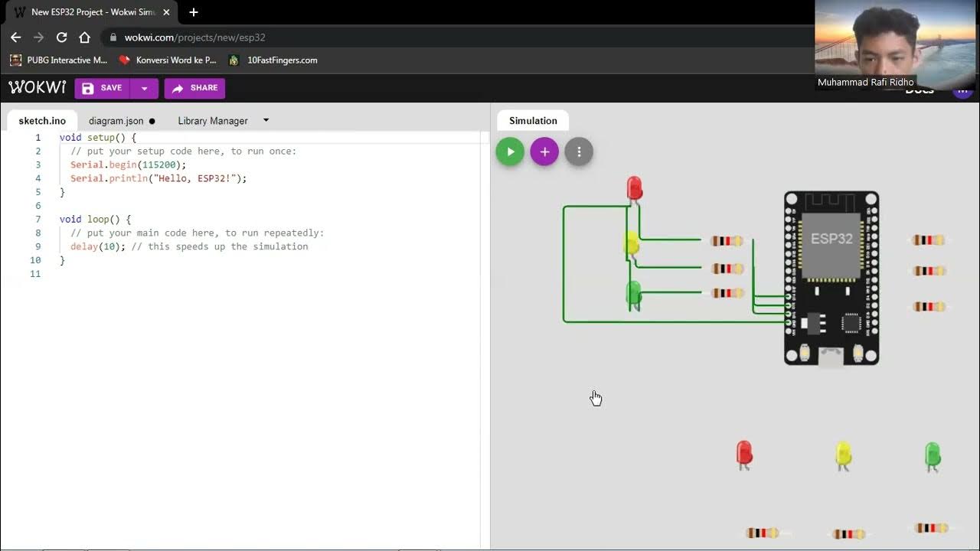Select middle resistor right of ESP32
This screenshot has width=980, height=551.
[x=929, y=271]
